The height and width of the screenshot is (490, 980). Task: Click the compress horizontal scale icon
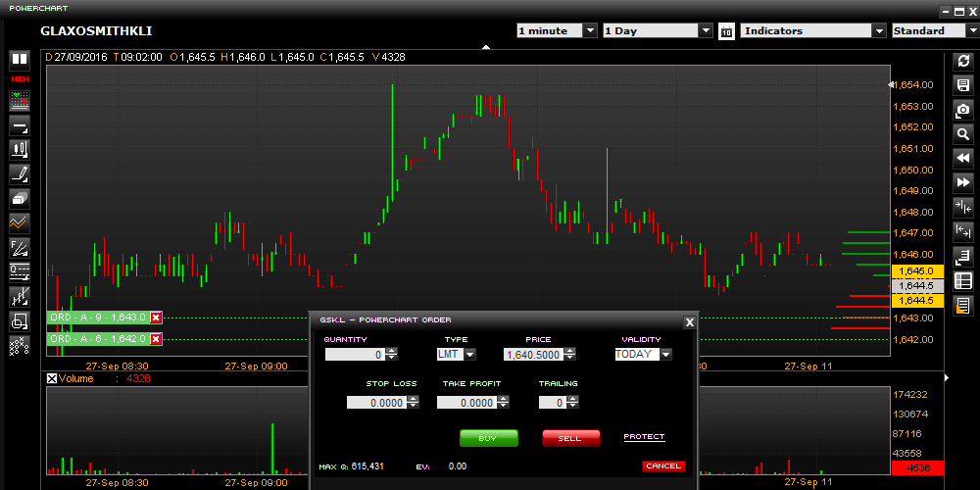click(963, 208)
